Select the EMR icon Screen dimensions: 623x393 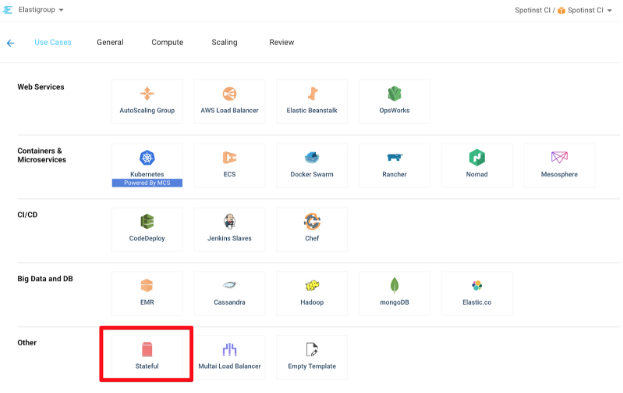click(x=147, y=285)
